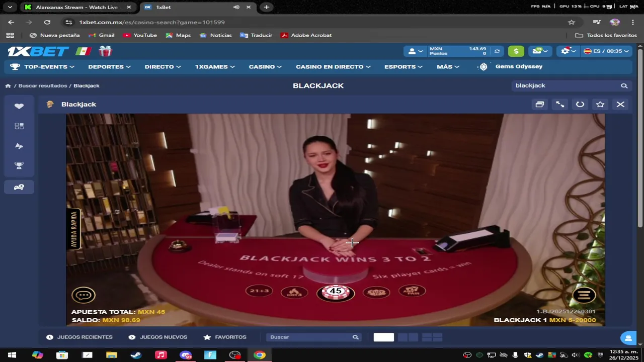Expand the TOP-EVENTS menu
Viewport: 644px width, 362px height.
[x=42, y=67]
